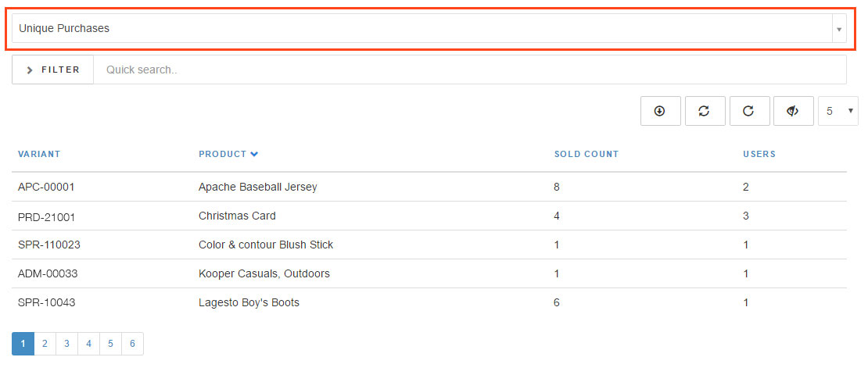Click the circular reload icon button
The image size is (868, 375).
click(749, 111)
